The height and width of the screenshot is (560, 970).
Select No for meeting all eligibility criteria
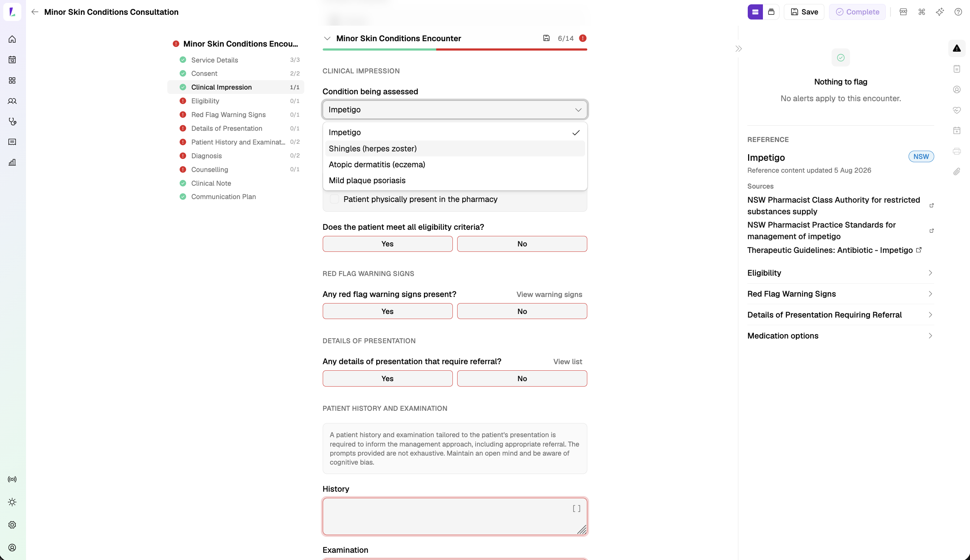(522, 244)
